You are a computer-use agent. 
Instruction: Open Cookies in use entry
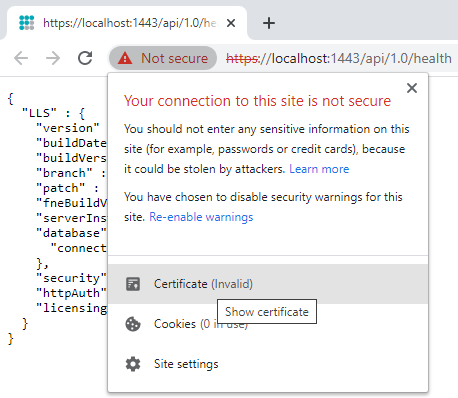point(268,324)
